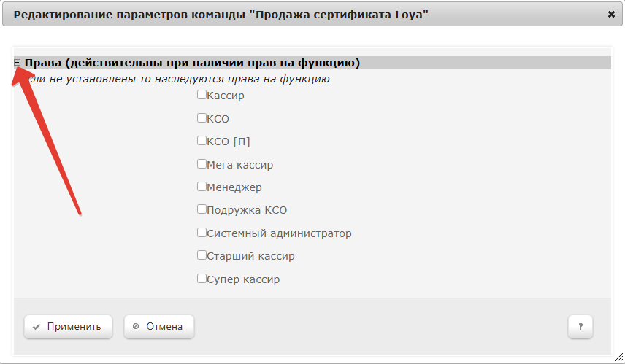Click the resize grip in dialog corner

click(618, 357)
